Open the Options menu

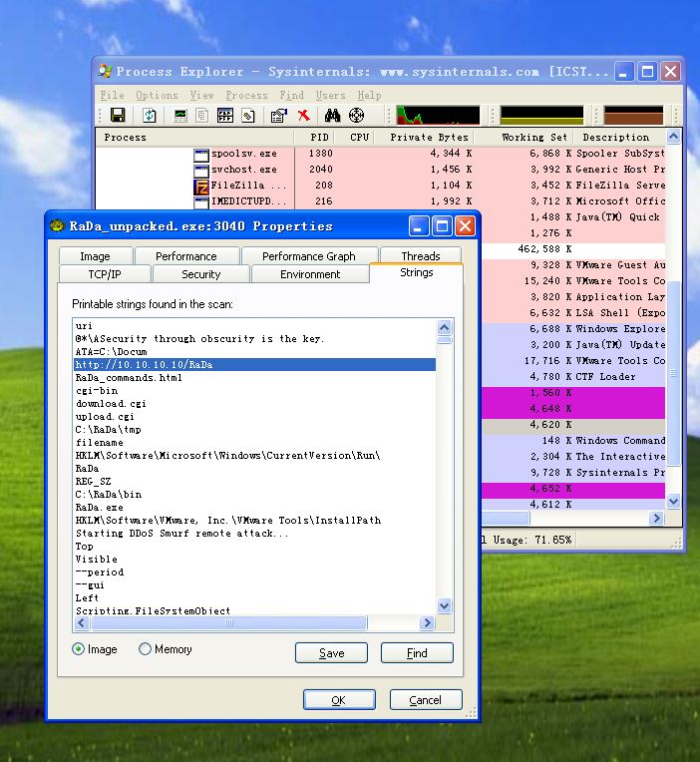[x=157, y=96]
